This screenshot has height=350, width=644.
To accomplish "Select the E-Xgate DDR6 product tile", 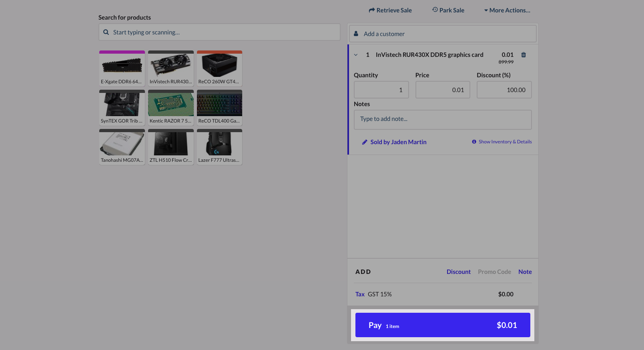I will click(x=122, y=68).
